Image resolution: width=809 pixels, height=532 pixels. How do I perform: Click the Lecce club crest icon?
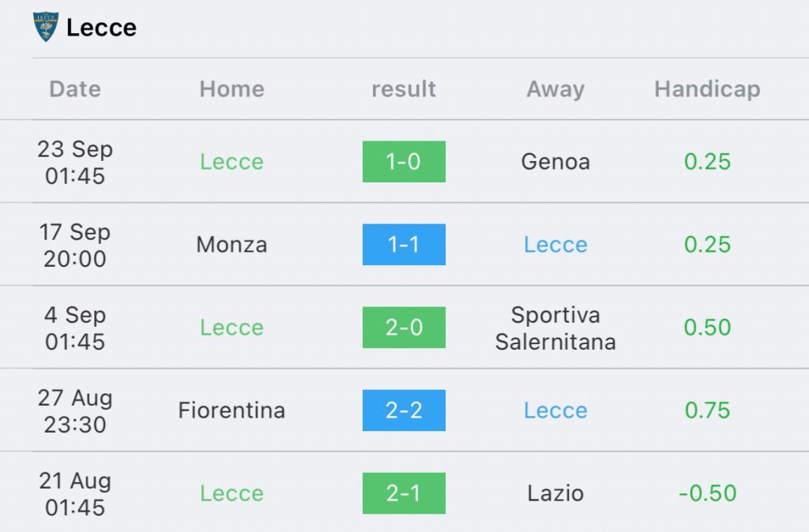tap(45, 26)
